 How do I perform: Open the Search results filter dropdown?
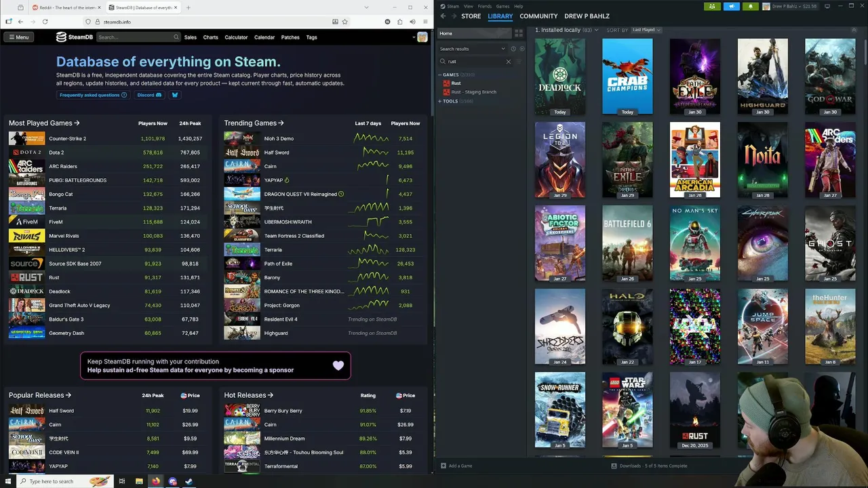[473, 49]
